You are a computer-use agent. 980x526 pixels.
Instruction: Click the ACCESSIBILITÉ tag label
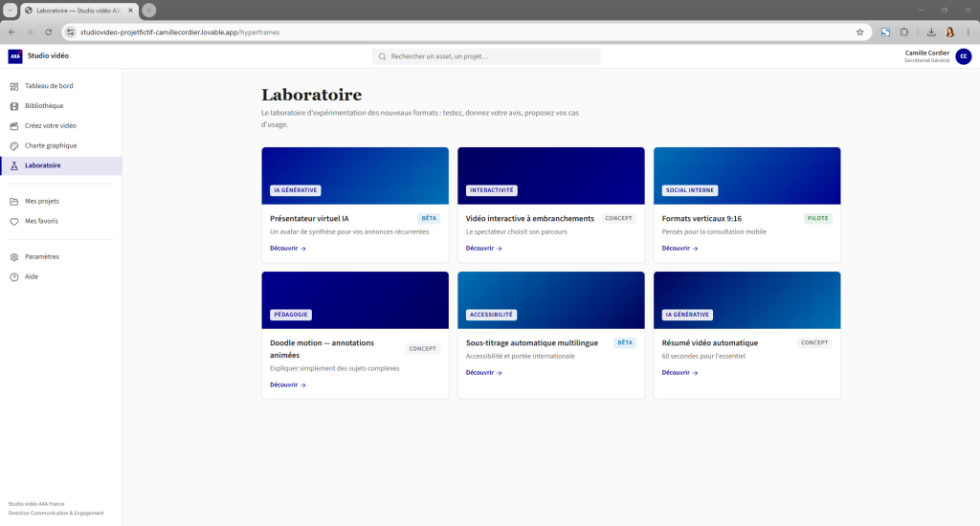pos(491,315)
